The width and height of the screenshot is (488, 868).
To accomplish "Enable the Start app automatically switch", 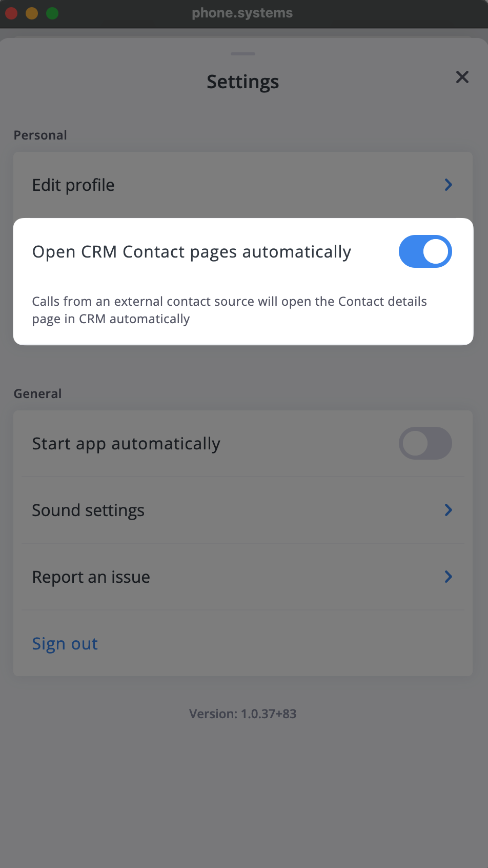I will [x=425, y=443].
